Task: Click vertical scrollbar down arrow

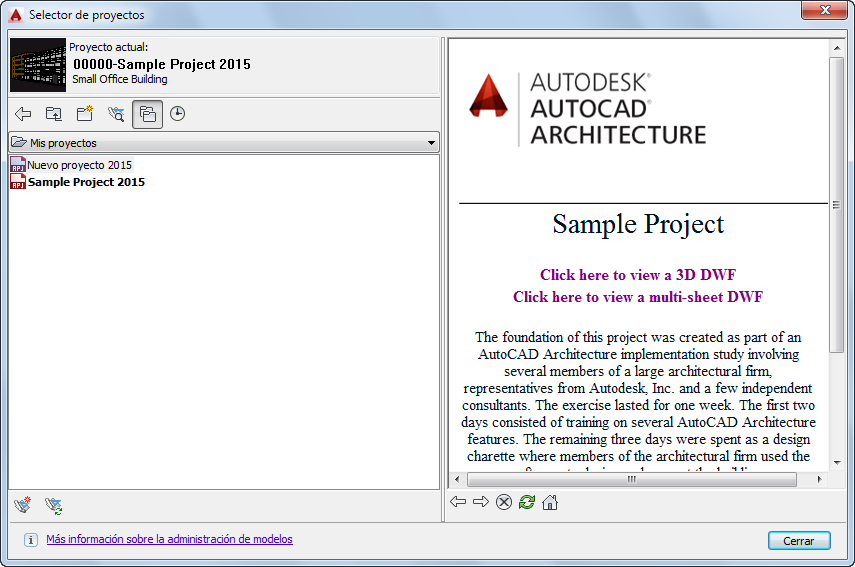Action: (837, 463)
